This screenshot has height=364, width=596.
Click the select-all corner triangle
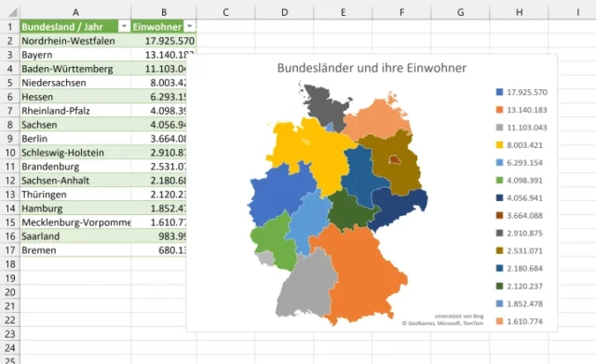pyautogui.click(x=13, y=12)
